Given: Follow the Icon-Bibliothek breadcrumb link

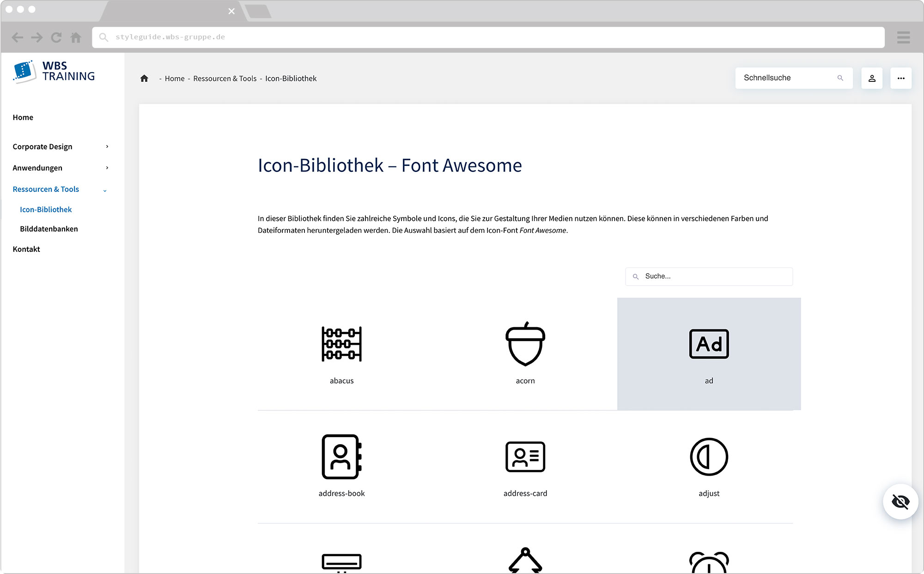Looking at the screenshot, I should [x=291, y=79].
